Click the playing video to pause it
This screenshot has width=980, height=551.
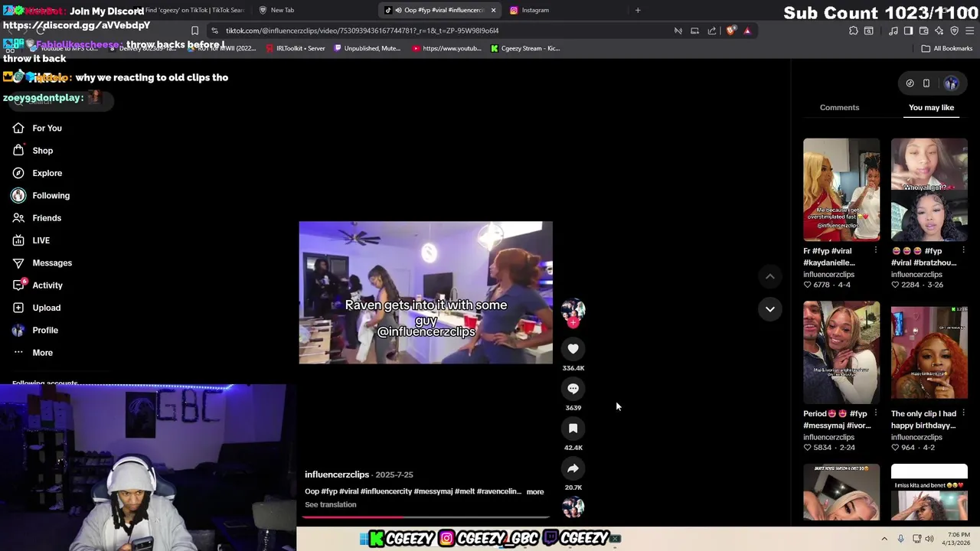[425, 292]
